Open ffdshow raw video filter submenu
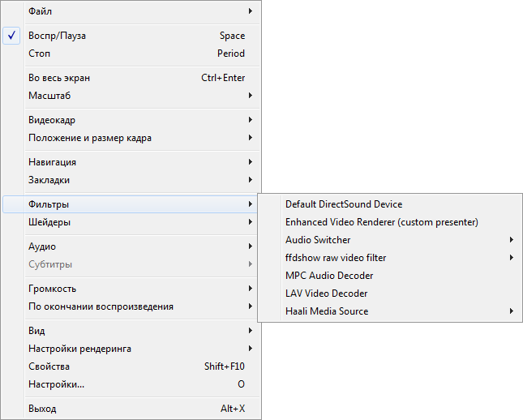 point(336,258)
